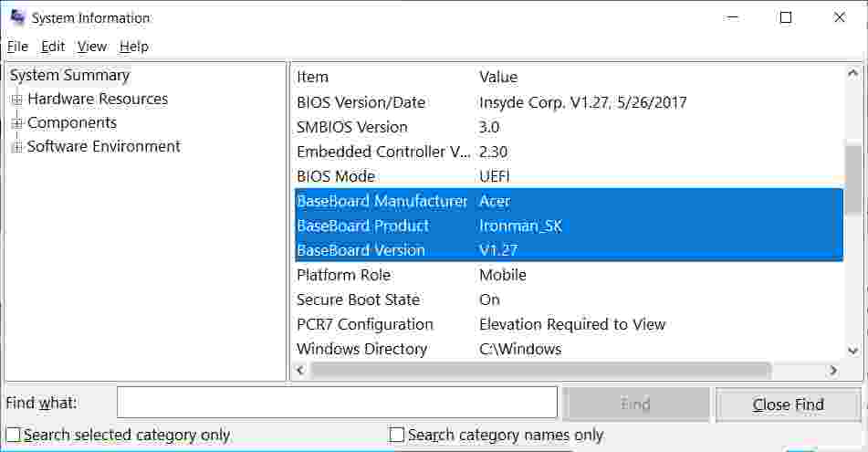Open the File menu

point(17,47)
